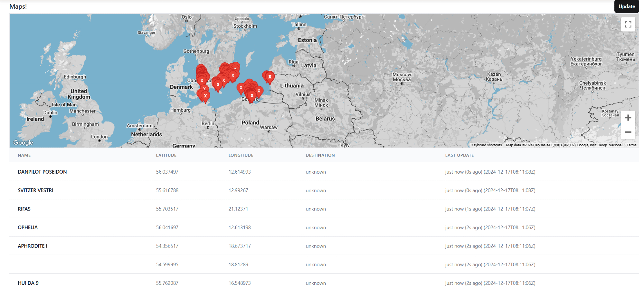The height and width of the screenshot is (289, 644).
Task: Click the Google logo on the map
Action: [x=23, y=142]
